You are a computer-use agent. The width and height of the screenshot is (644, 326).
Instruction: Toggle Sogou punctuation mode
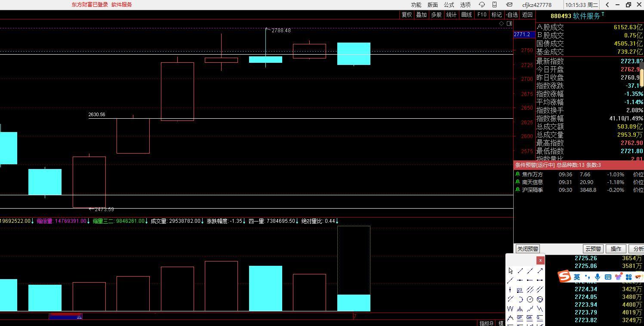587,277
